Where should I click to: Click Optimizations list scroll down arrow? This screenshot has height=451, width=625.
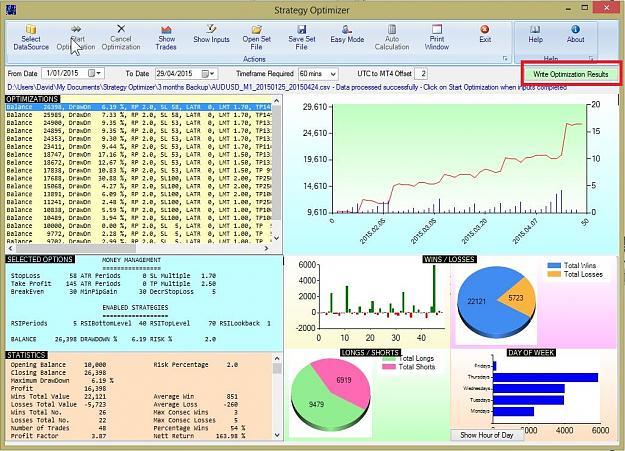277,238
